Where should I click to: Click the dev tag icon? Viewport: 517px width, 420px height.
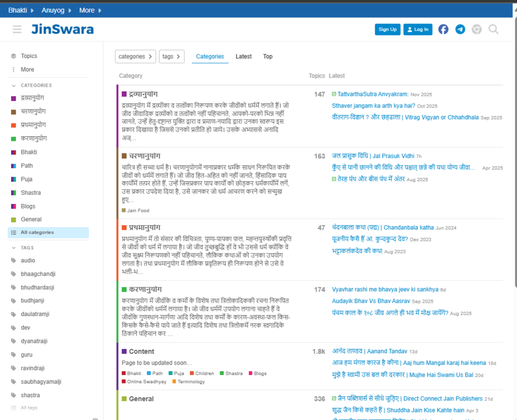point(14,328)
